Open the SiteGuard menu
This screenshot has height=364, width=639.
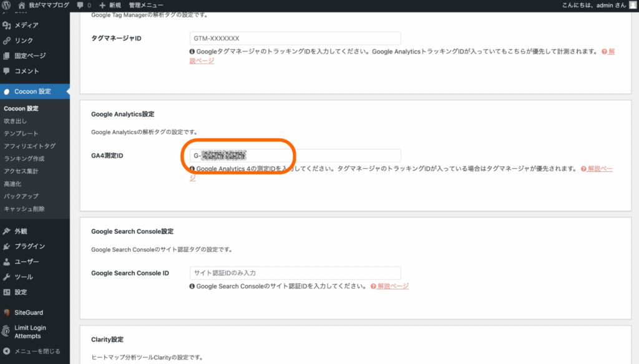[x=28, y=312]
